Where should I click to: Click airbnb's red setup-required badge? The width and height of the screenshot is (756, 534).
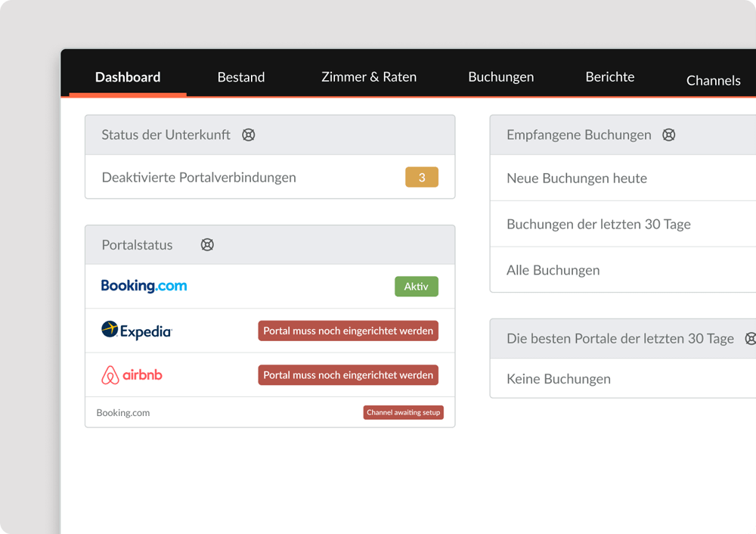click(348, 375)
